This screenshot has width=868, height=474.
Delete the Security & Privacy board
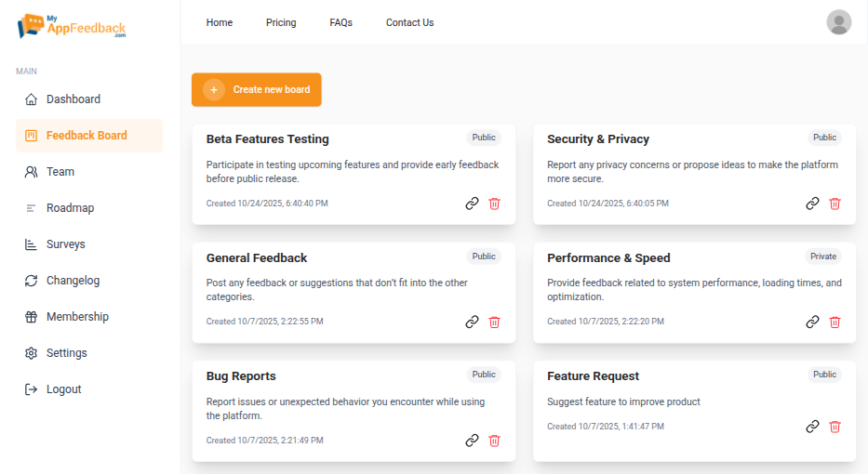click(835, 204)
